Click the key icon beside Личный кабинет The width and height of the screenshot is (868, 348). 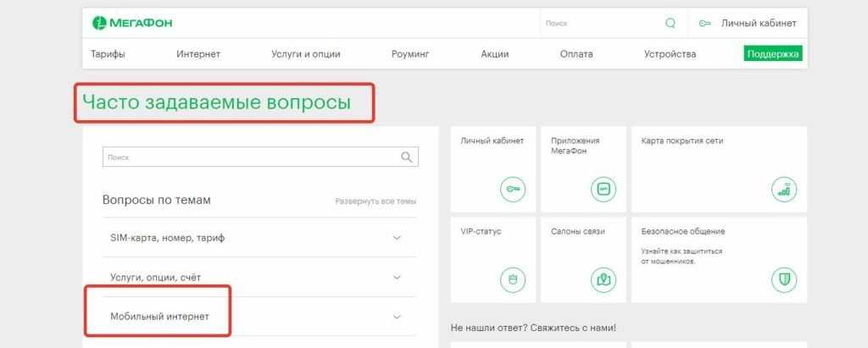point(704,24)
